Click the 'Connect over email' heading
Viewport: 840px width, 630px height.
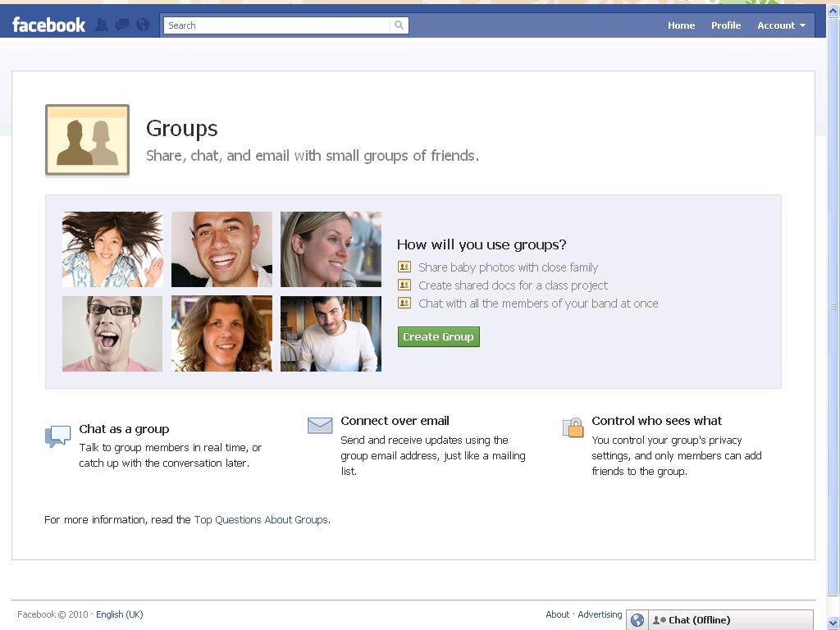(395, 421)
